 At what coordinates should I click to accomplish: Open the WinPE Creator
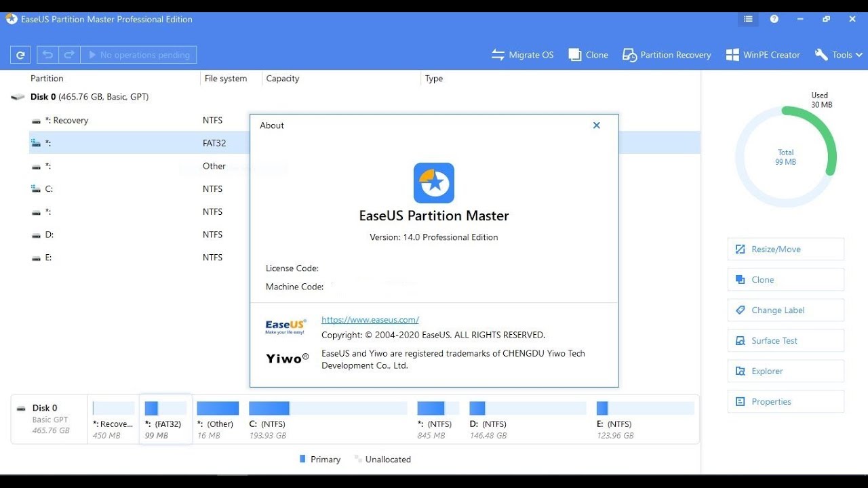[x=763, y=55]
